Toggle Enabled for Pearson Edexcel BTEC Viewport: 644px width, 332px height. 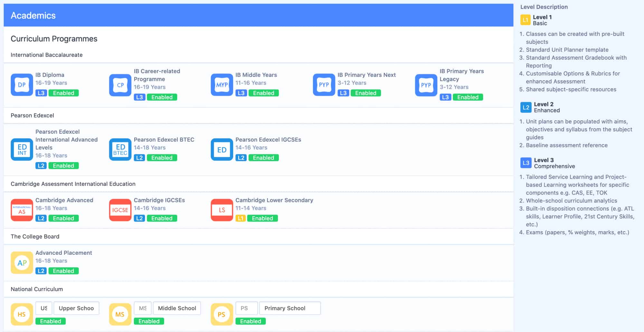162,158
